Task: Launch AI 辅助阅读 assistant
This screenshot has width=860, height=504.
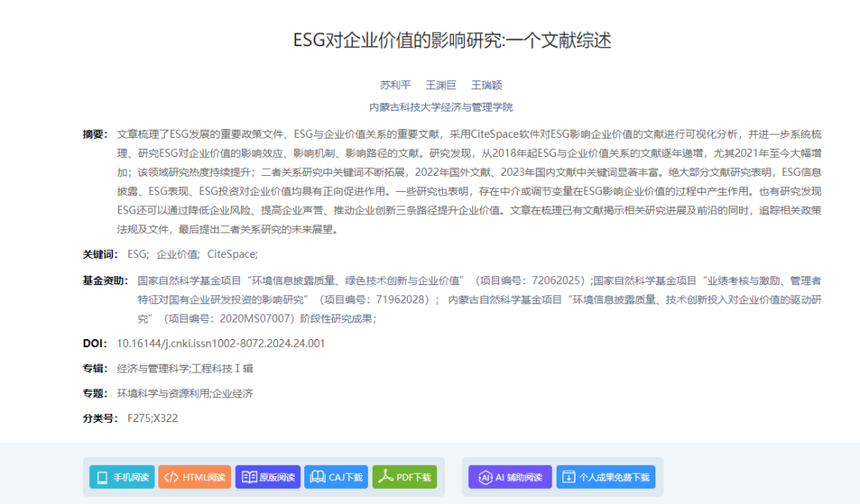Action: coord(510,477)
